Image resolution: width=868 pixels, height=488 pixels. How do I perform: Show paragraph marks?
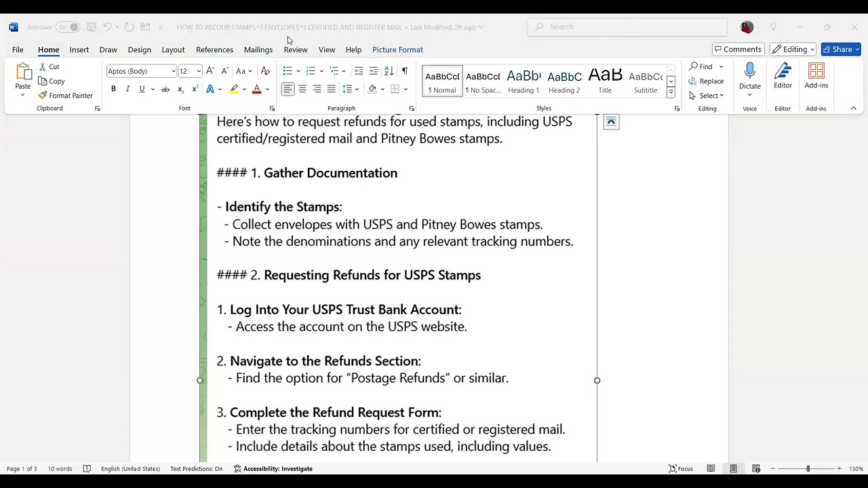click(x=405, y=70)
